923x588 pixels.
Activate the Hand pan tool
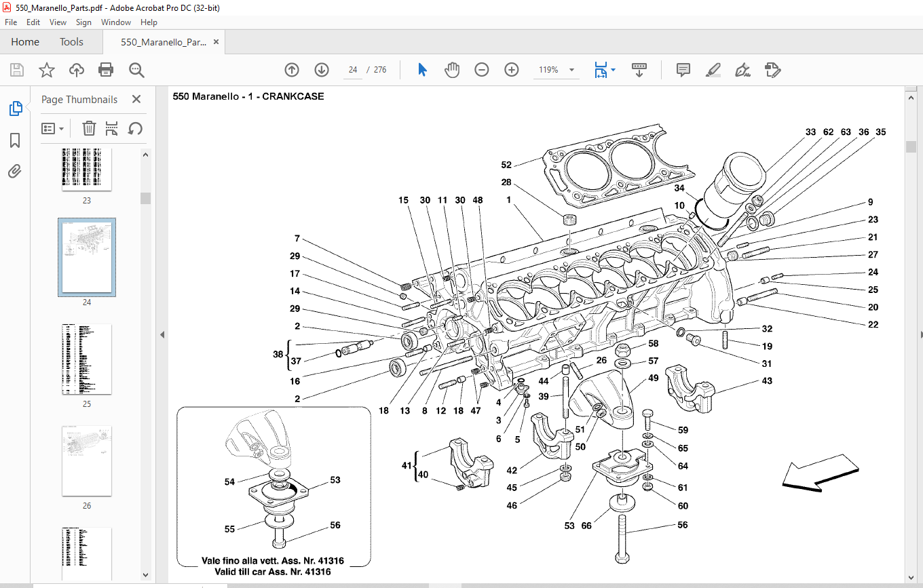(452, 70)
